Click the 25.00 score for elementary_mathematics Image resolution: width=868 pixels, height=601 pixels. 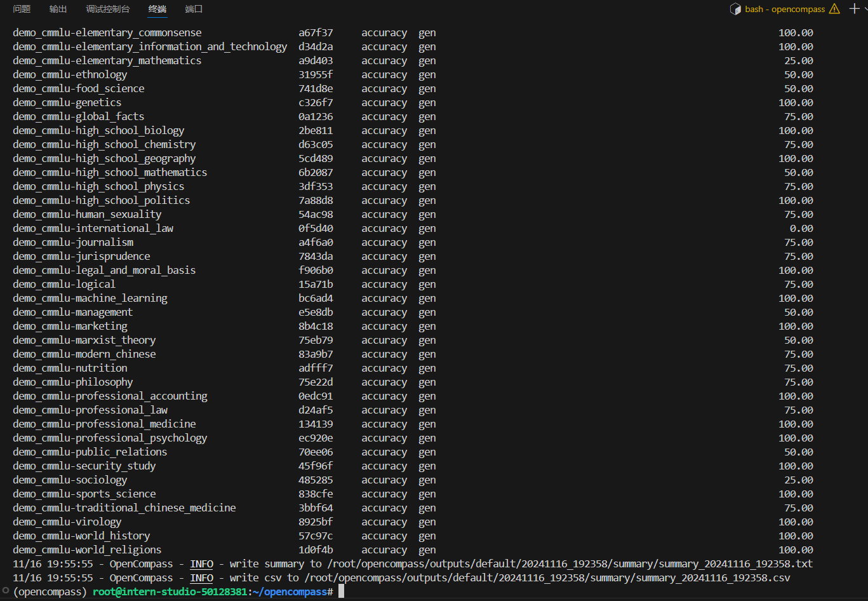(799, 60)
